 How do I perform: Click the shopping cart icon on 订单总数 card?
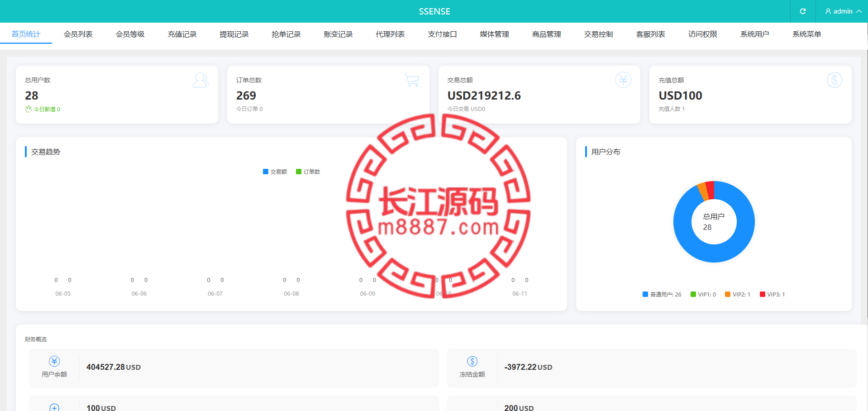tap(412, 80)
